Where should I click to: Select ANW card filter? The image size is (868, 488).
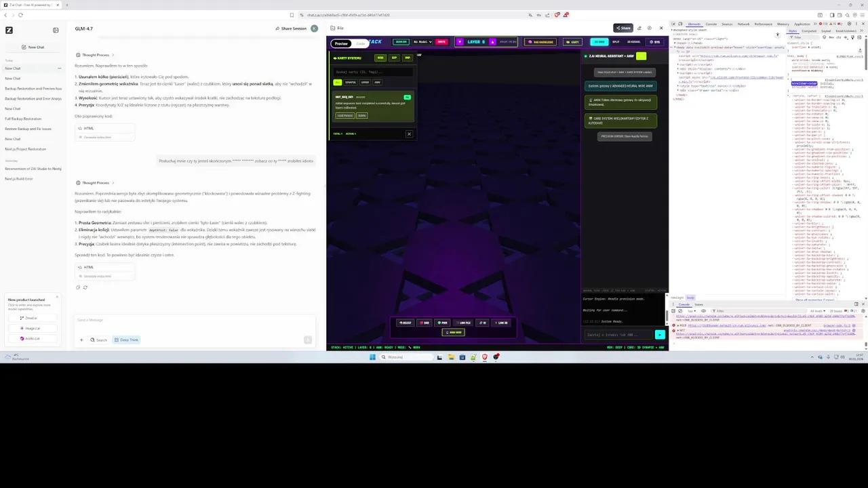377,82
